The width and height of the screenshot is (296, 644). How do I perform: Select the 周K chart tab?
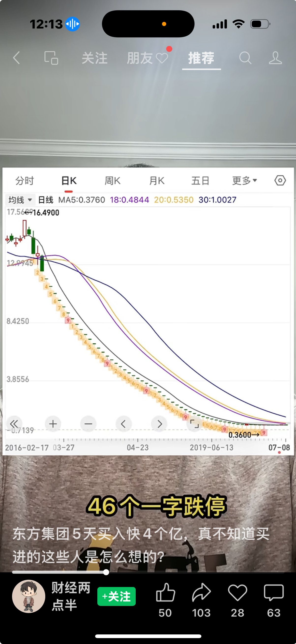click(x=113, y=181)
